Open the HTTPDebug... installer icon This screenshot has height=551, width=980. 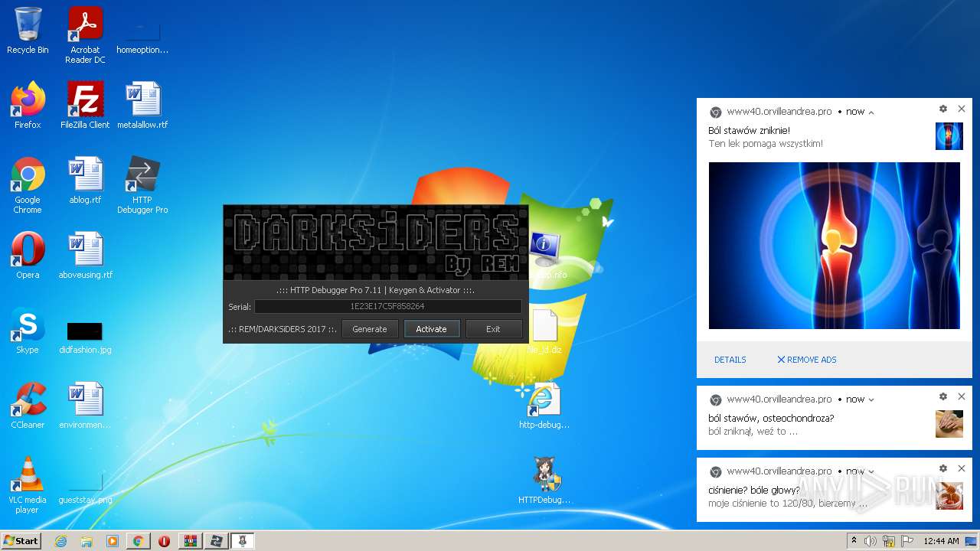coord(544,481)
